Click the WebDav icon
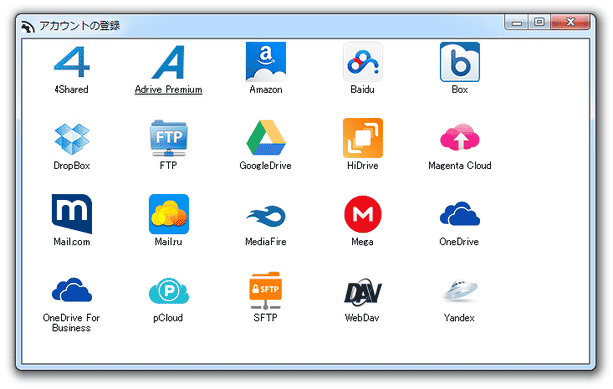The height and width of the screenshot is (389, 613). pyautogui.click(x=363, y=292)
